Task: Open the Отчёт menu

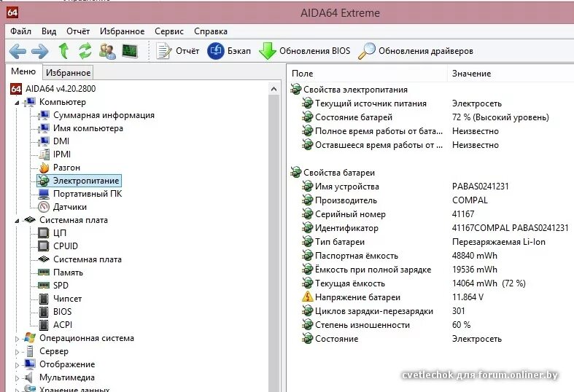Action: (x=78, y=31)
